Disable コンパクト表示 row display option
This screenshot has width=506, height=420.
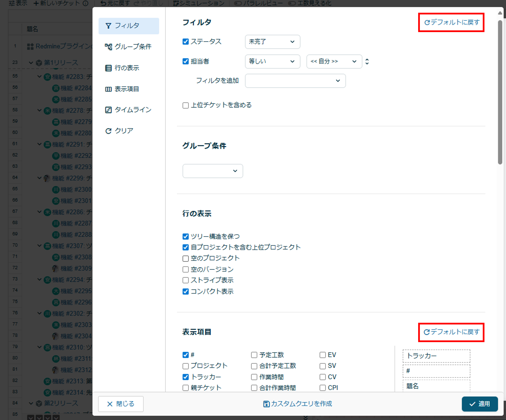185,292
